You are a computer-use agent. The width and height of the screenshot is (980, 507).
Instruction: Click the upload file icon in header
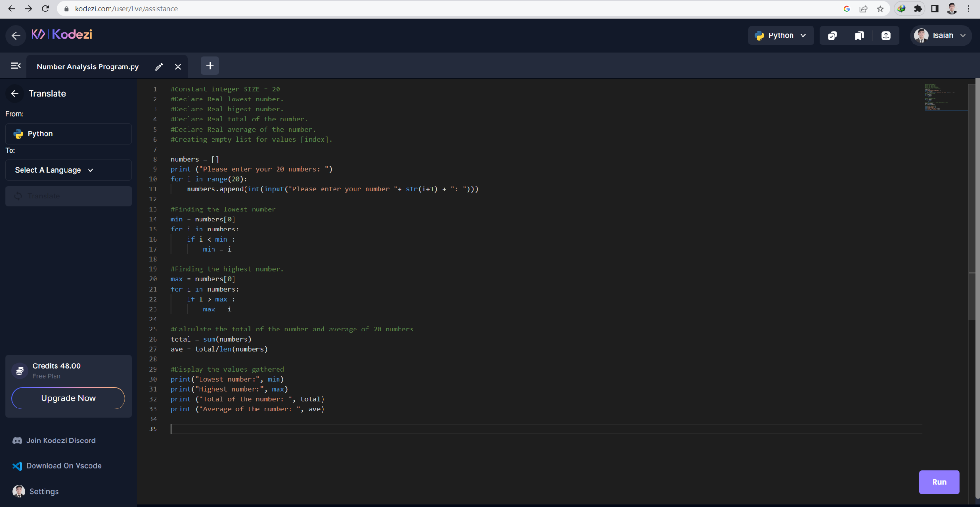886,35
